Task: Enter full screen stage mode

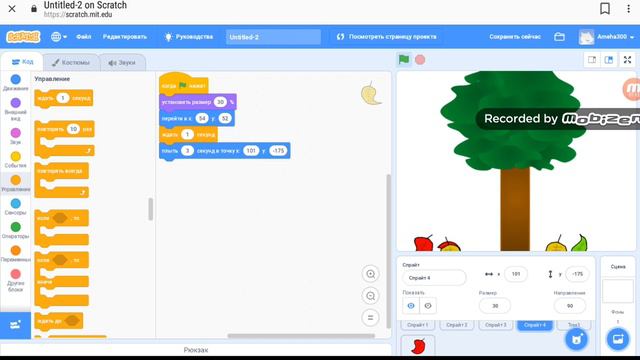Action: click(x=628, y=60)
